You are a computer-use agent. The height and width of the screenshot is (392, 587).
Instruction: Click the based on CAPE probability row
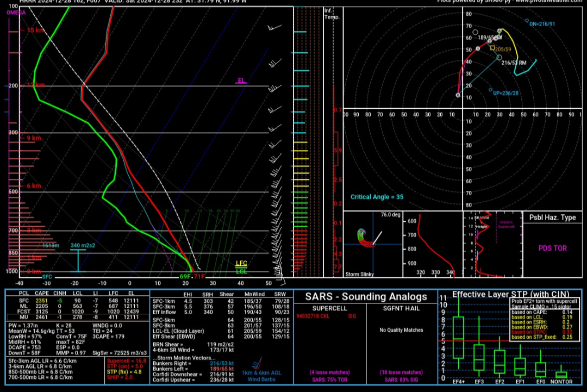(x=542, y=312)
